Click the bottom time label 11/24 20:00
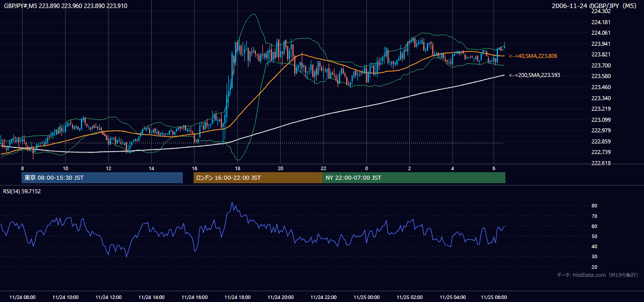644x302 pixels. (281, 297)
